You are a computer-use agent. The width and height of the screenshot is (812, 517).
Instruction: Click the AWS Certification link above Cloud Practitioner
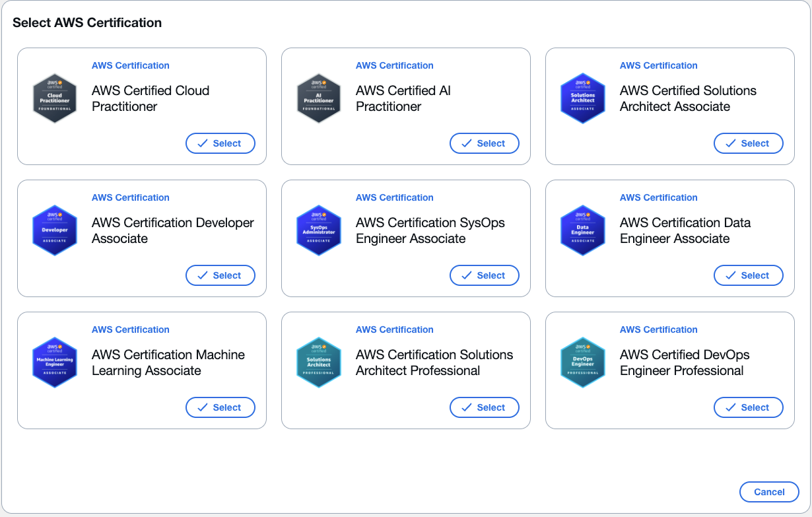(x=131, y=65)
